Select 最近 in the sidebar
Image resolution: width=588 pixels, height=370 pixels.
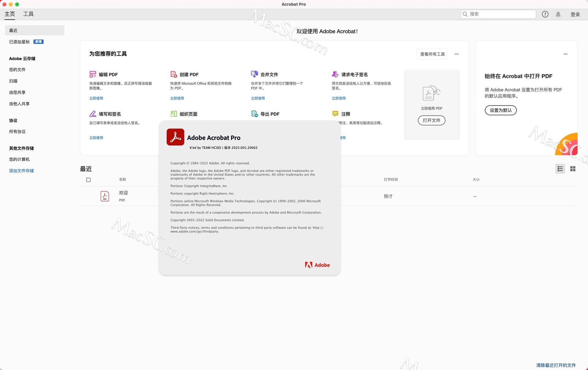coord(35,30)
